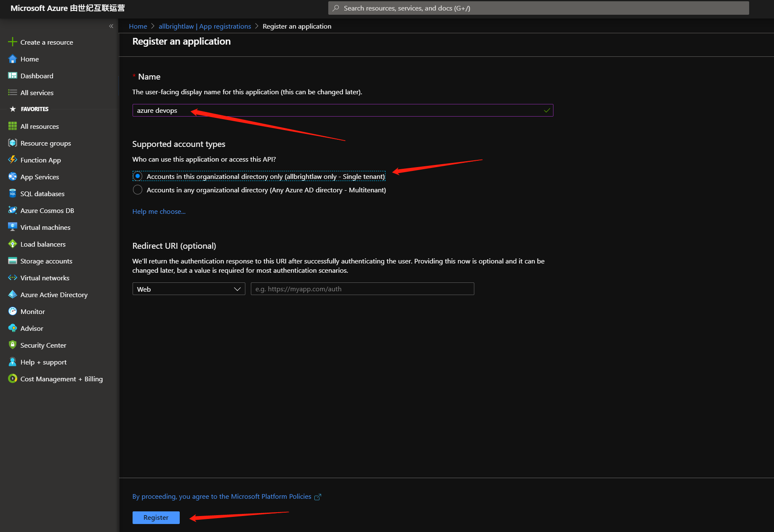Viewport: 774px width, 532px height.
Task: Open the Load balancers diamond icon
Action: tap(13, 244)
